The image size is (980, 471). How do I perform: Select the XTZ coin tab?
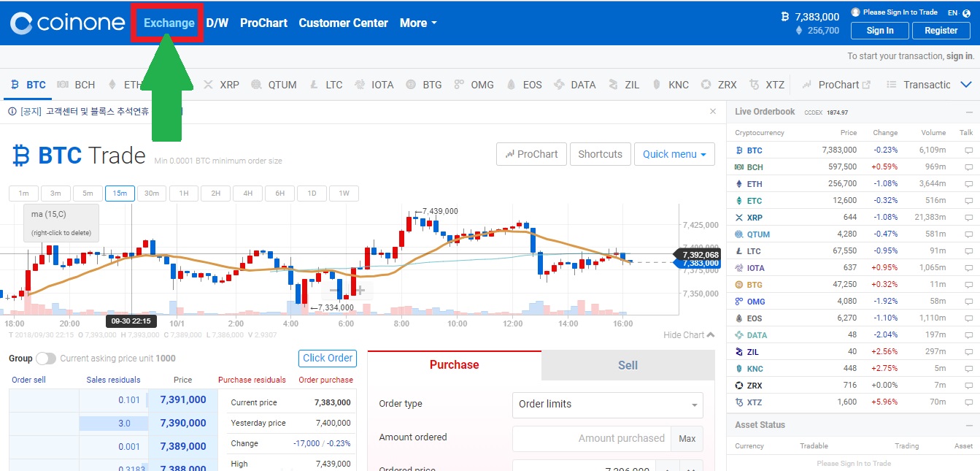tap(767, 85)
